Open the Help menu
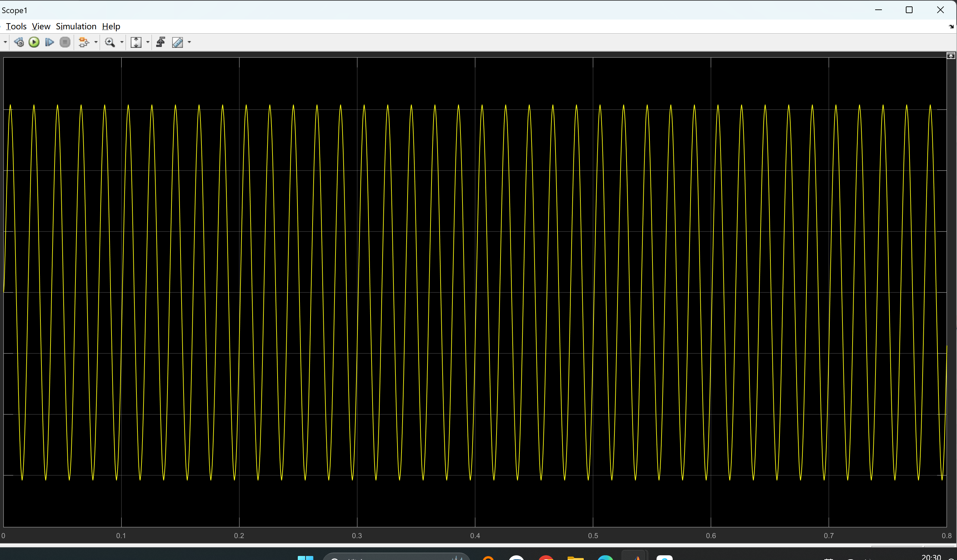The image size is (957, 560). 111,26
